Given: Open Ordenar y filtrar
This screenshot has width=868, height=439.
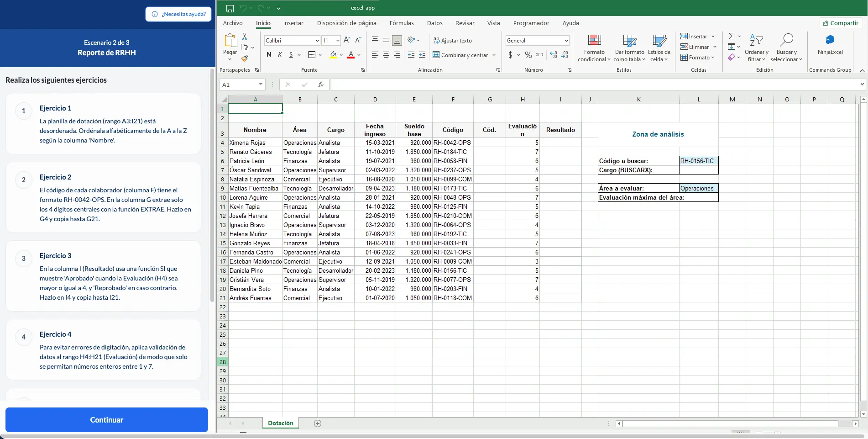Looking at the screenshot, I should click(x=757, y=48).
